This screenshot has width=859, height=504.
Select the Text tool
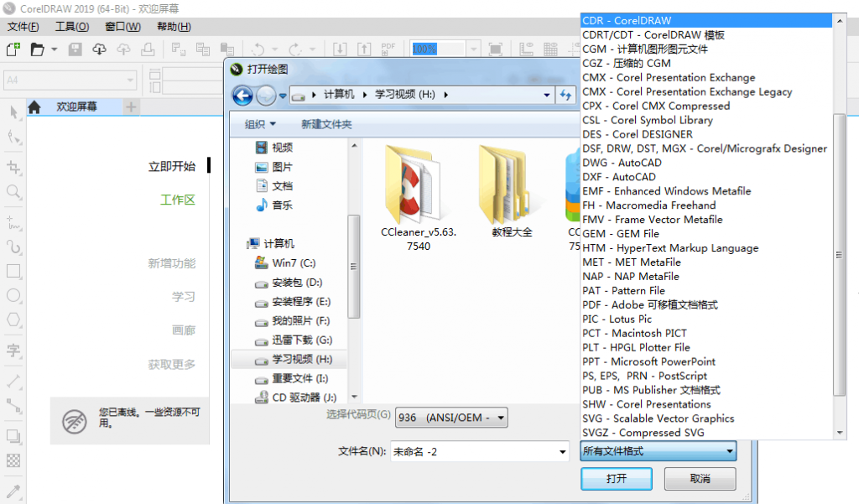coord(13,350)
